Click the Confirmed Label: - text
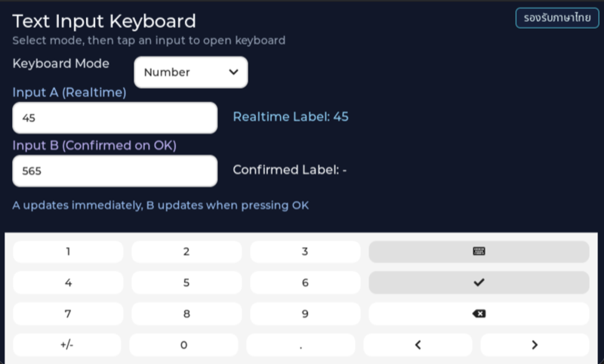 (x=290, y=170)
